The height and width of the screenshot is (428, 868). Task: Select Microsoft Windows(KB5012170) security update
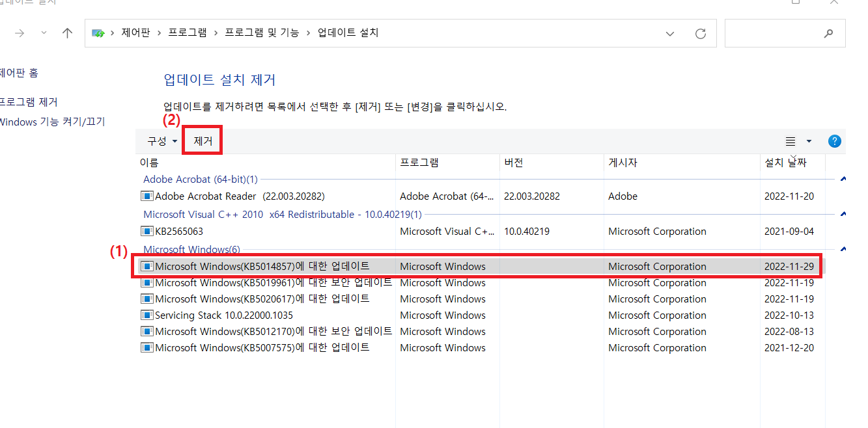tap(480, 332)
